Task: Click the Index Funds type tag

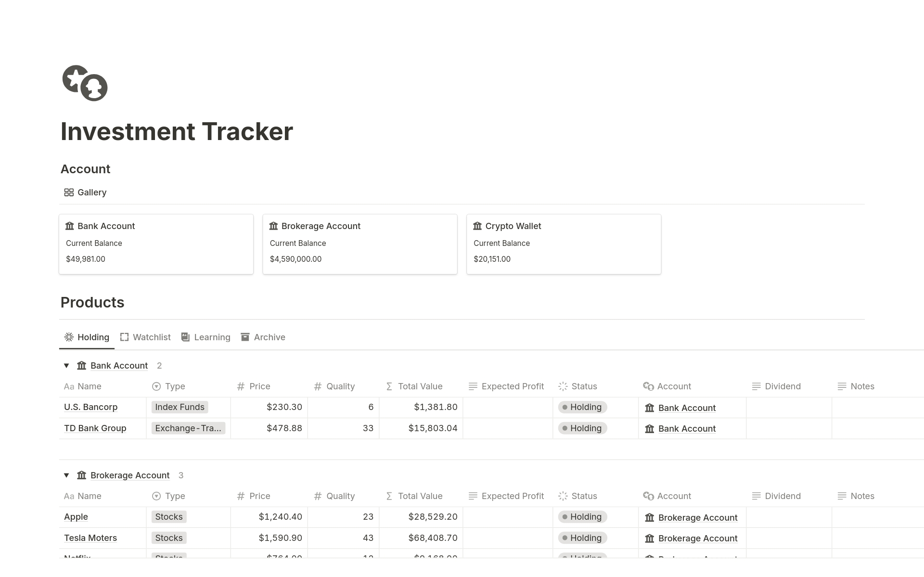Action: [x=180, y=407]
